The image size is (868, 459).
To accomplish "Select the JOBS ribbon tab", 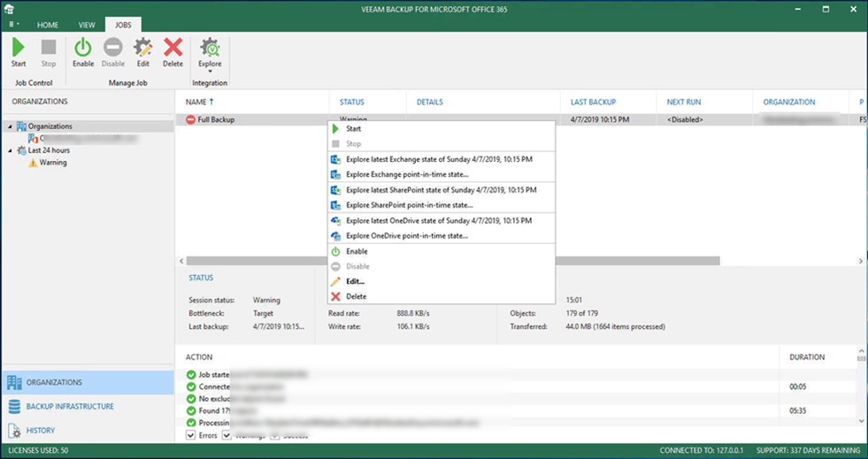I will tap(123, 25).
